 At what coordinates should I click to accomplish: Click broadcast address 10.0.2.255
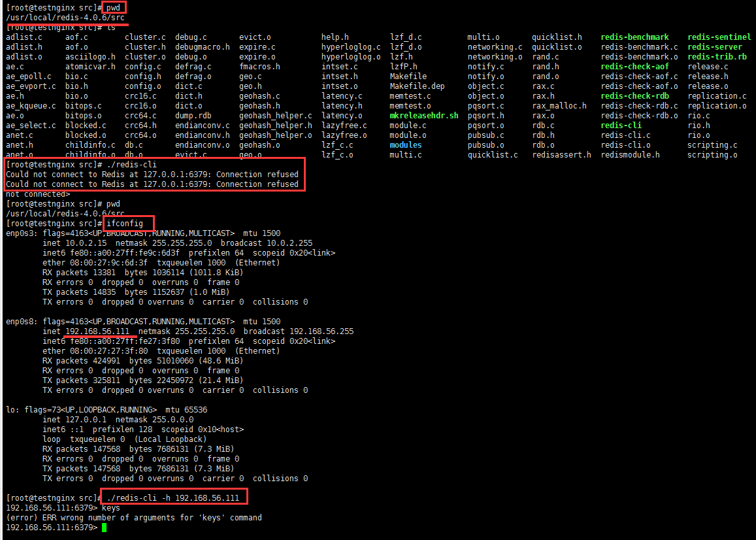(x=289, y=243)
